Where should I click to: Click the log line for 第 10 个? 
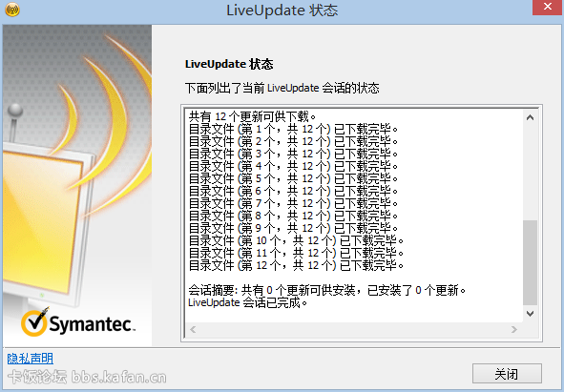click(297, 240)
